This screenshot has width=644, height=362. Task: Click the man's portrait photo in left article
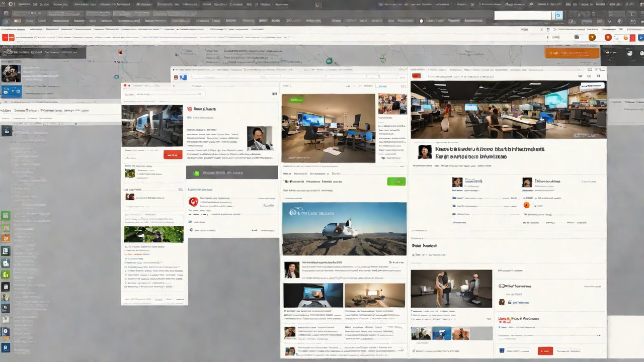click(260, 138)
